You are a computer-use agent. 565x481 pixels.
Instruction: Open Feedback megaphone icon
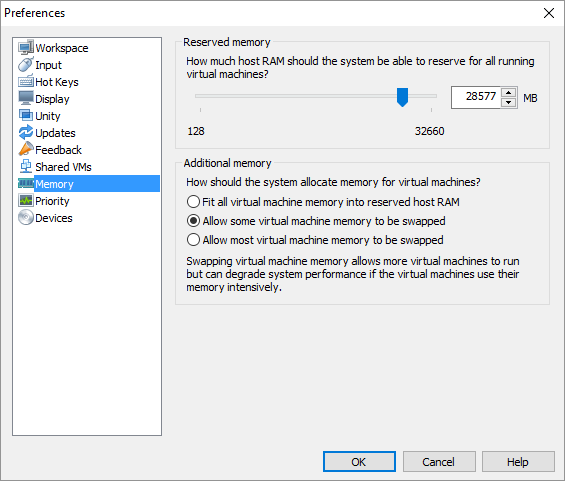coord(26,149)
